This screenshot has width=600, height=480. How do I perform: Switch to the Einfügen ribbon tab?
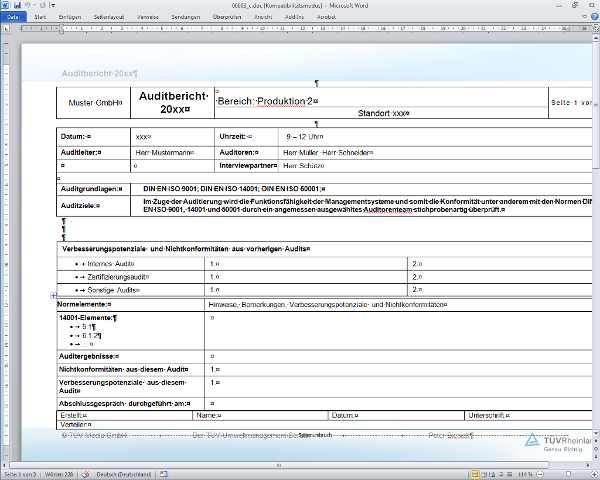[x=70, y=17]
